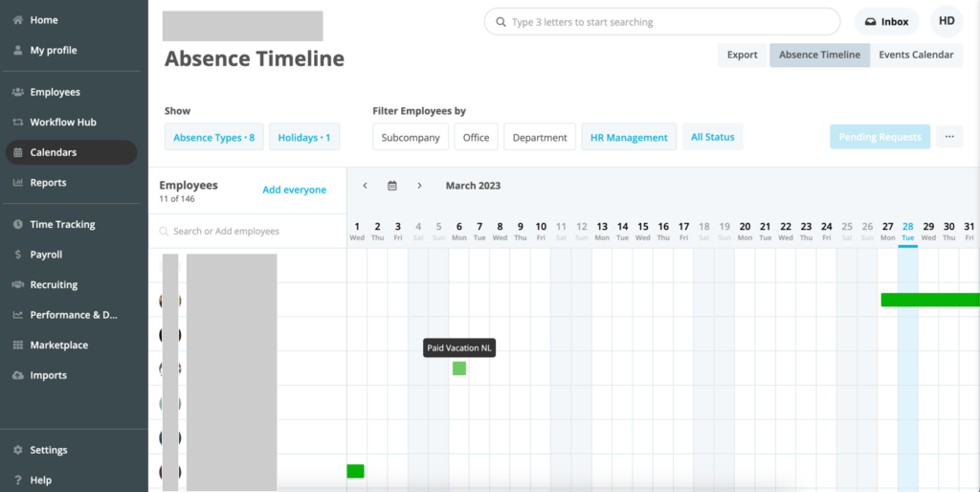Click the March 2023 month label
The width and height of the screenshot is (980, 492).
point(473,186)
